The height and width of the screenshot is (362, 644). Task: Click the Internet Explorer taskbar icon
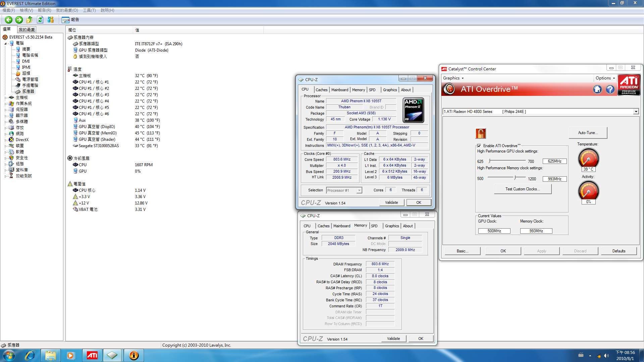[x=30, y=355]
